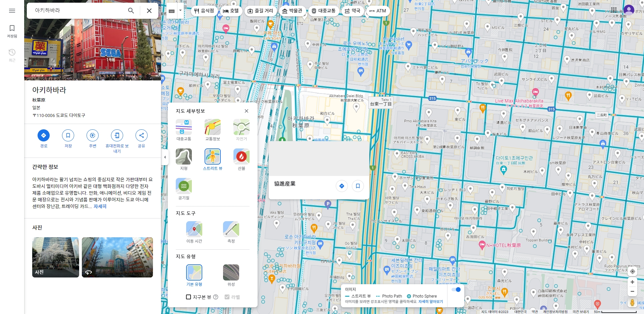Open the 저장됨 saved places
Screen dimensions: 644x314
pyautogui.click(x=12, y=31)
